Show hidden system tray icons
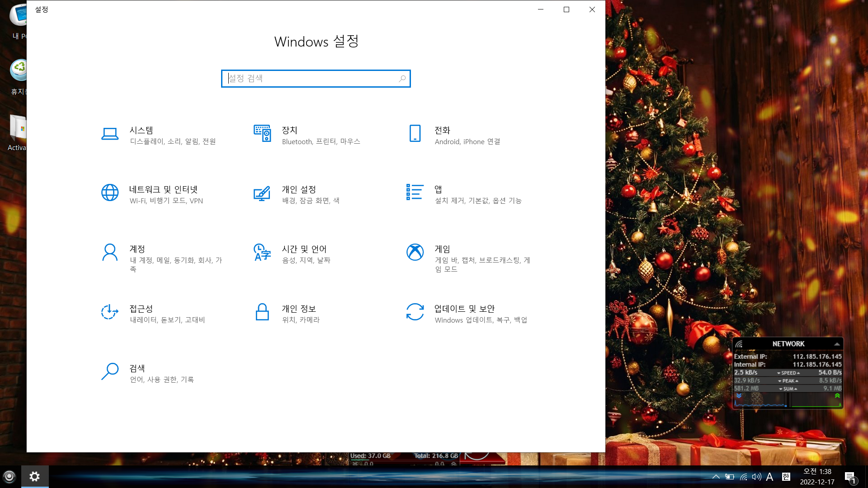Image resolution: width=868 pixels, height=488 pixels. (716, 477)
